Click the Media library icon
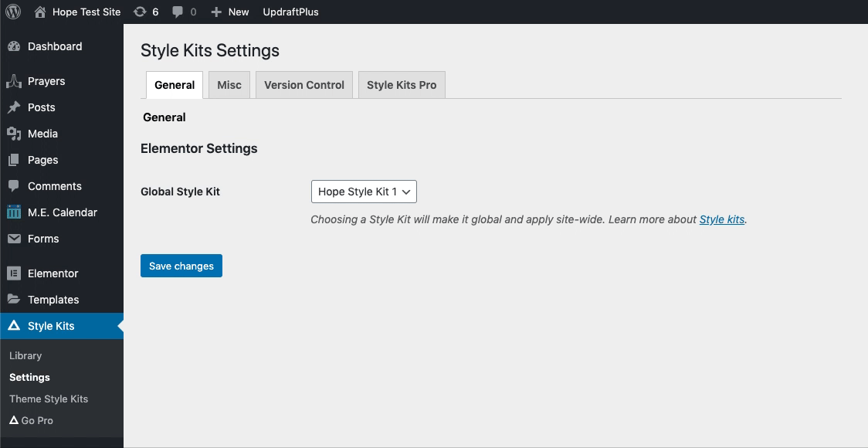Screen dimensions: 868x448 tap(14, 134)
